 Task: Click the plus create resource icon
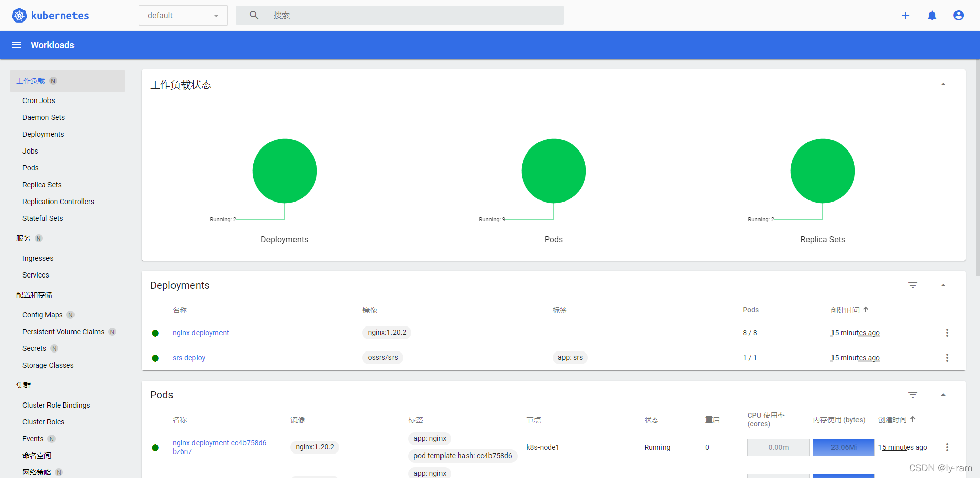pos(905,15)
